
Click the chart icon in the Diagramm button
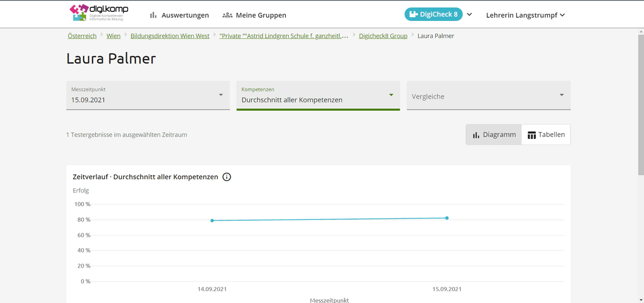pos(476,135)
